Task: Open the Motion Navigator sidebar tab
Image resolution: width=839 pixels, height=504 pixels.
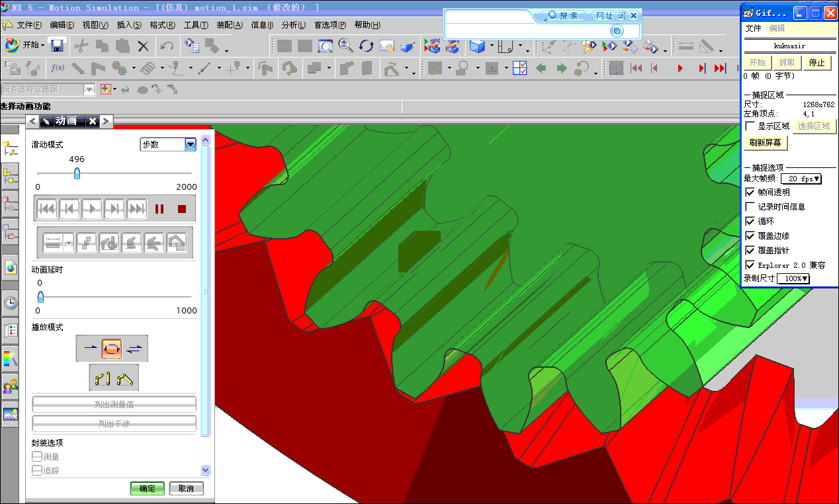Action: pyautogui.click(x=11, y=149)
